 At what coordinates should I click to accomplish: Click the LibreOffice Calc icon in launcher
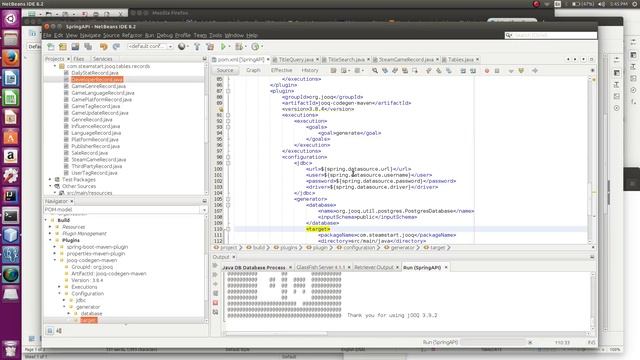click(11, 97)
